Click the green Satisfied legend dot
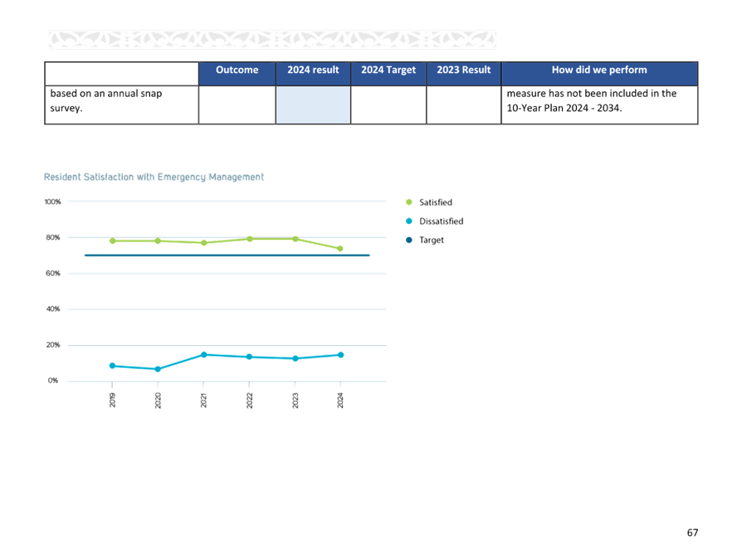Image resolution: width=742 pixels, height=560 pixels. pyautogui.click(x=409, y=202)
